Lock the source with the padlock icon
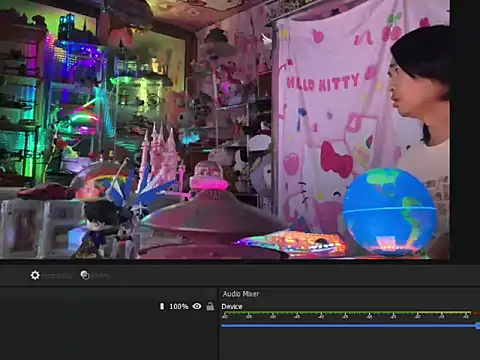The height and width of the screenshot is (360, 480). click(210, 306)
